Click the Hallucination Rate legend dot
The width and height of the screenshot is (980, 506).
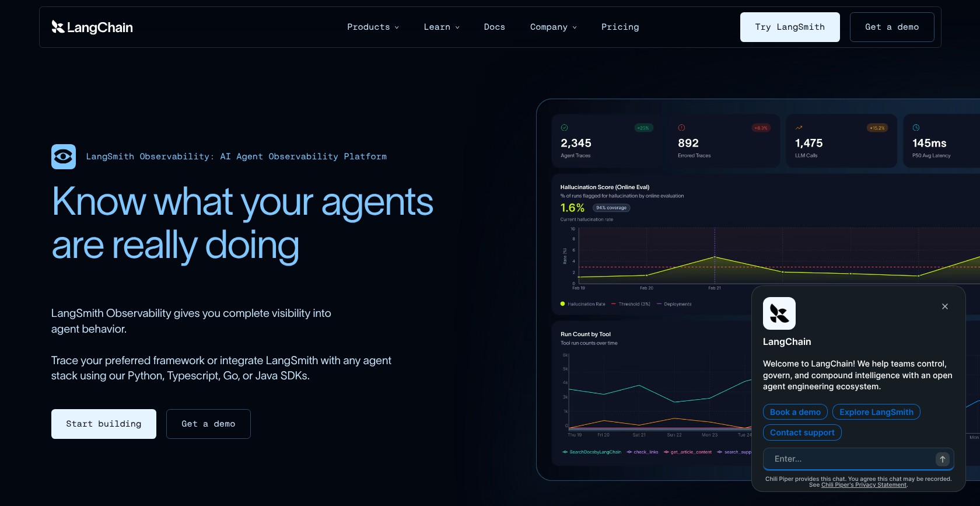[x=562, y=303]
